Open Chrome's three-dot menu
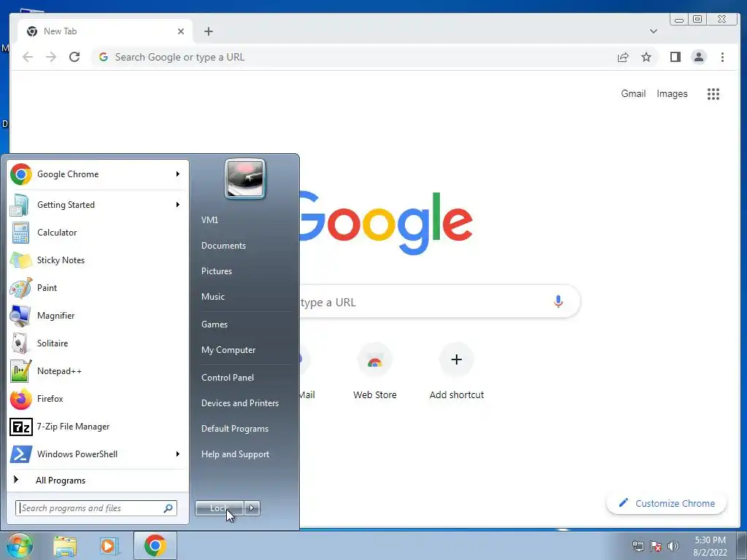The image size is (747, 560). [x=722, y=57]
